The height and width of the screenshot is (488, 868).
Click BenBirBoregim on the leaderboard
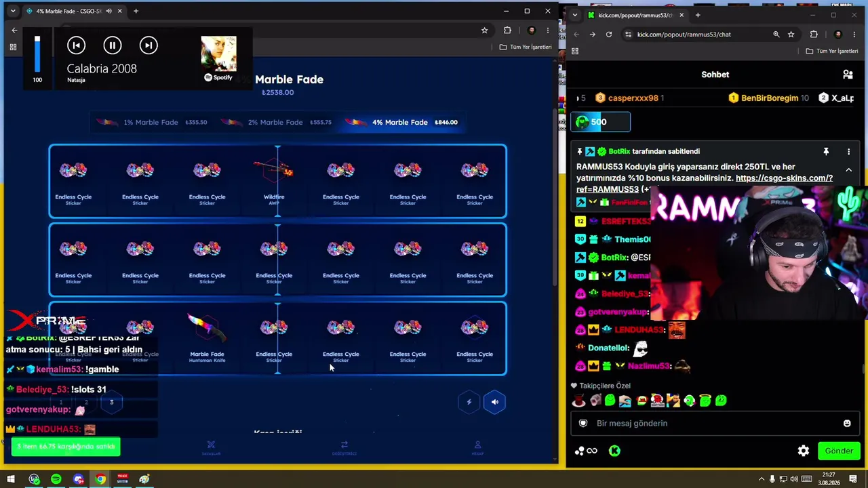769,98
